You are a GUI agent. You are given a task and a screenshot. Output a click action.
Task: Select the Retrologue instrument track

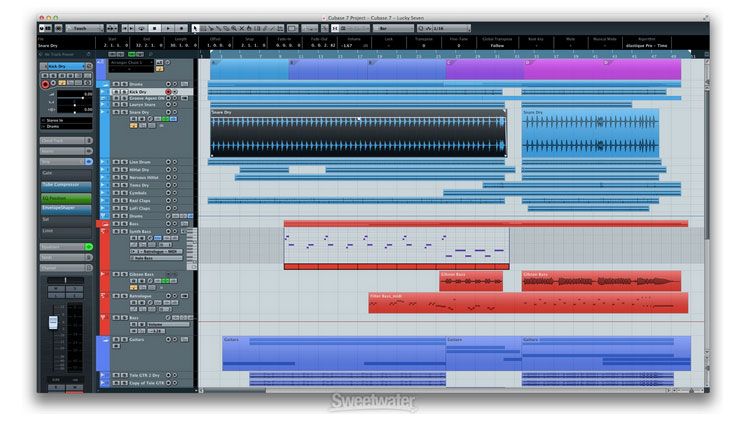click(140, 296)
